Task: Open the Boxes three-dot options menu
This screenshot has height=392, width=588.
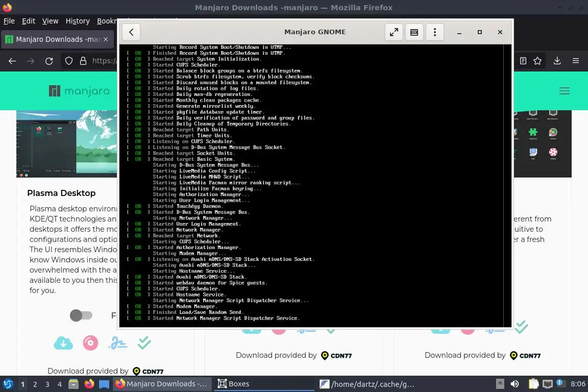Action: [x=435, y=32]
